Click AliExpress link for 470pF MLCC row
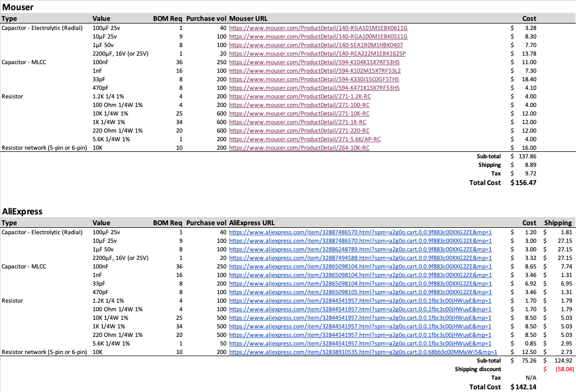The width and height of the screenshot is (576, 392). pos(360,292)
